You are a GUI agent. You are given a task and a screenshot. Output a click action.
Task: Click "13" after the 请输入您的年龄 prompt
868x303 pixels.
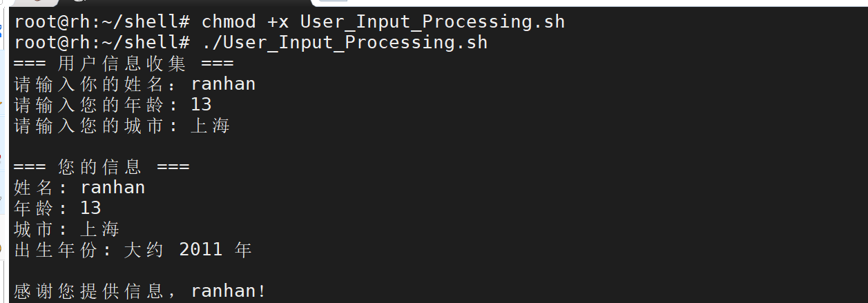point(201,105)
